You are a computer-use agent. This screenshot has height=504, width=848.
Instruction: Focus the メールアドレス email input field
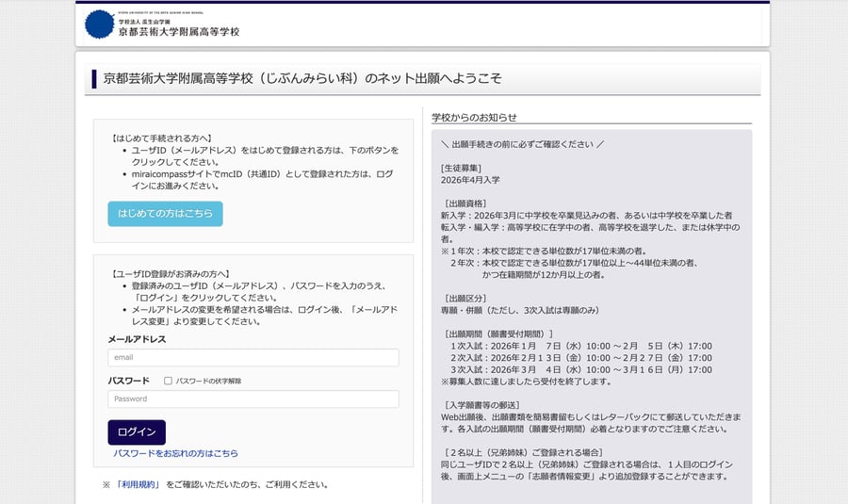coord(253,358)
